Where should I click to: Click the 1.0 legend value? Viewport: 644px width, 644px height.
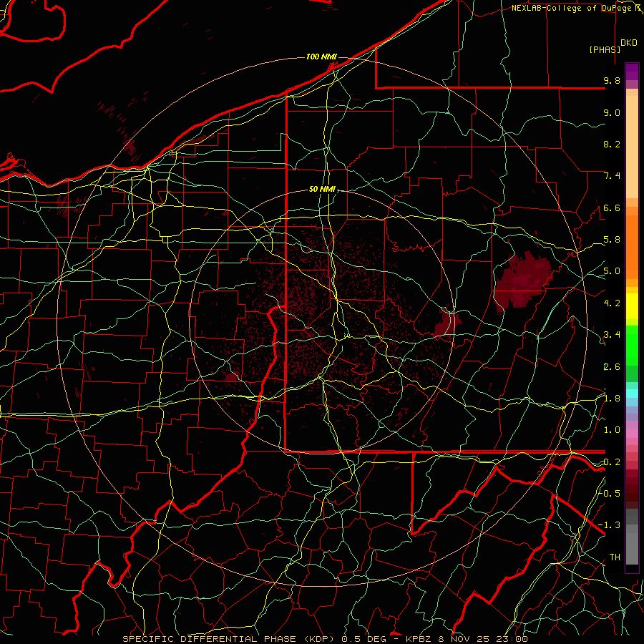pyautogui.click(x=612, y=430)
